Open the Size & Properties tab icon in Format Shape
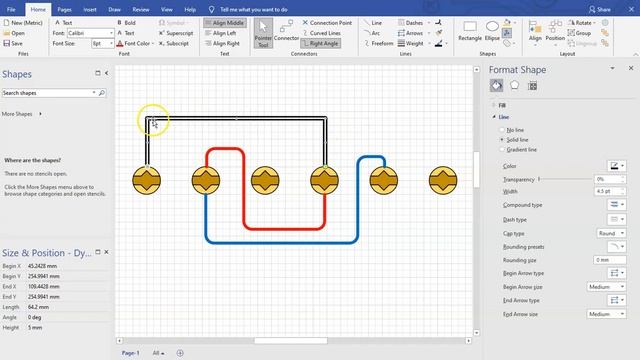 (x=532, y=86)
